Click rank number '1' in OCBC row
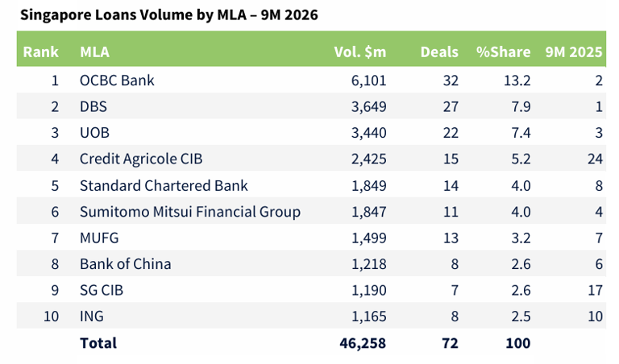Image resolution: width=619 pixels, height=364 pixels. pos(55,81)
